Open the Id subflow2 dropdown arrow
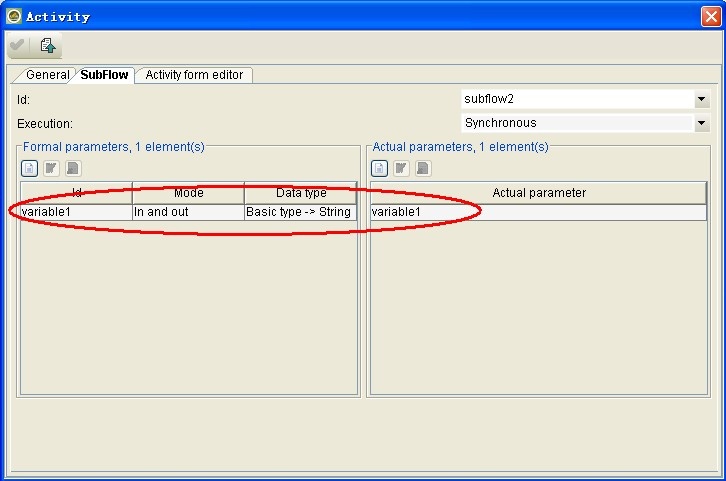 (701, 100)
